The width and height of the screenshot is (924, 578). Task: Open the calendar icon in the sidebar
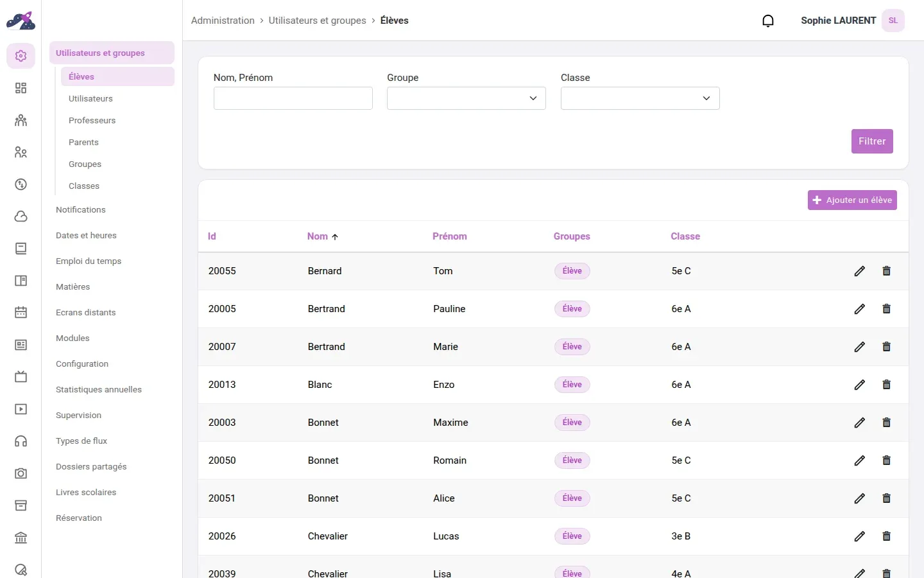click(x=21, y=313)
